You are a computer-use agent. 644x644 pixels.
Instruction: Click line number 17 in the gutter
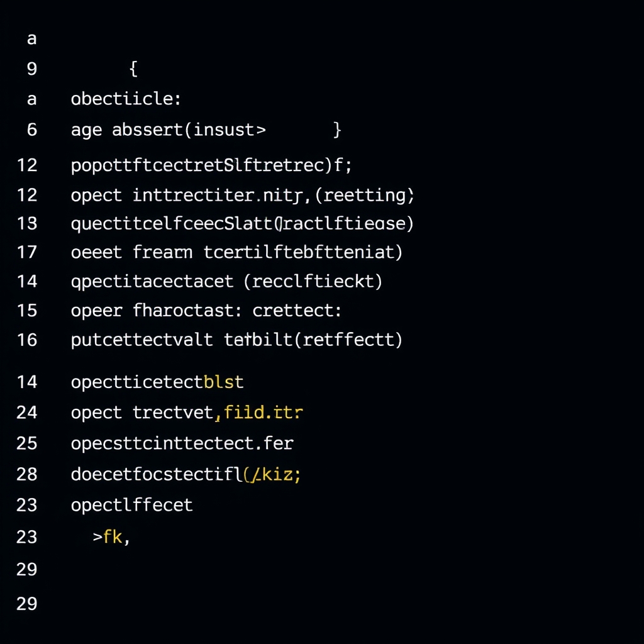[x=27, y=253]
